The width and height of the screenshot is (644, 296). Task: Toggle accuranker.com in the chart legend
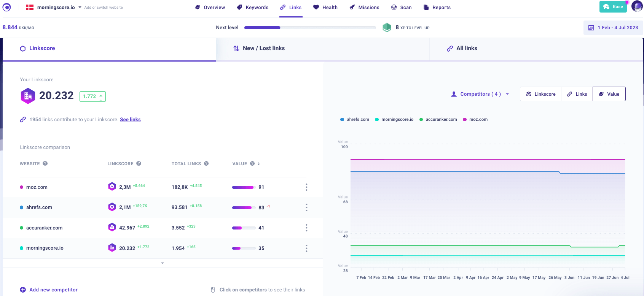[x=438, y=119]
